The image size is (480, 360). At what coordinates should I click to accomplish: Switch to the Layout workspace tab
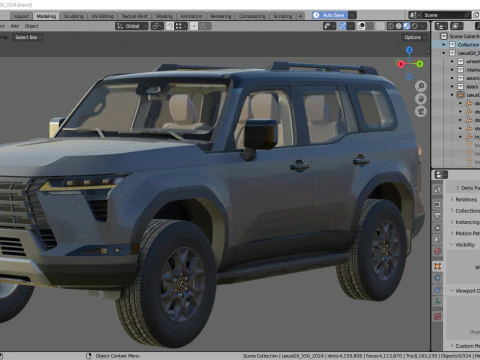[21, 16]
